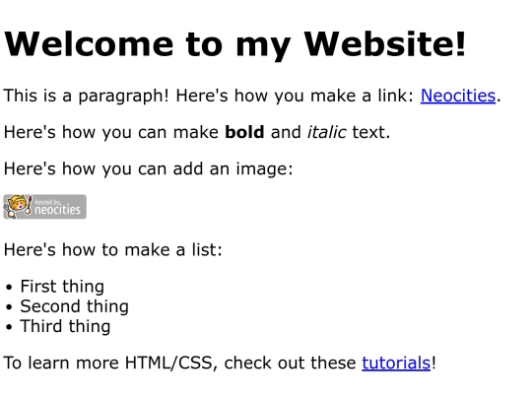Click the cat mascot in neocities badge

[x=17, y=206]
